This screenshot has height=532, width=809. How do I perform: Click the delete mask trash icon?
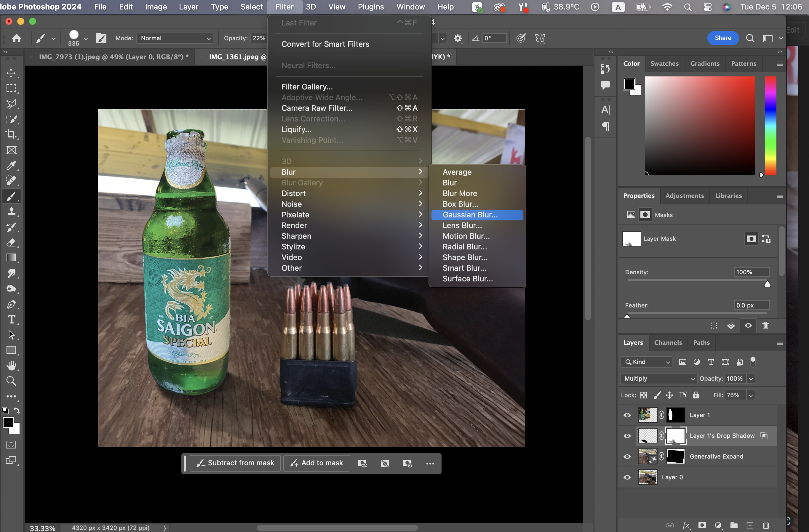tap(765, 326)
